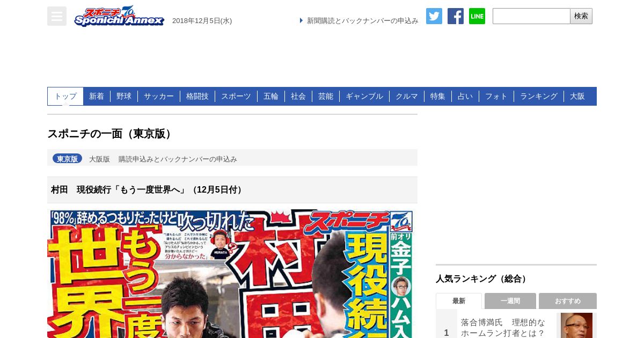The image size is (644, 338).
Task: Open the LINE icon link
Action: point(477,16)
